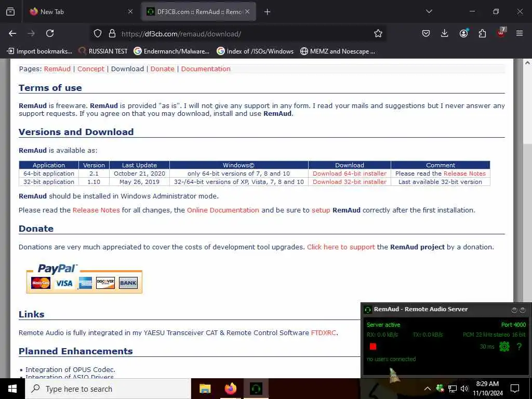
Task: Click the RemAud taskbar icon
Action: [256, 389]
